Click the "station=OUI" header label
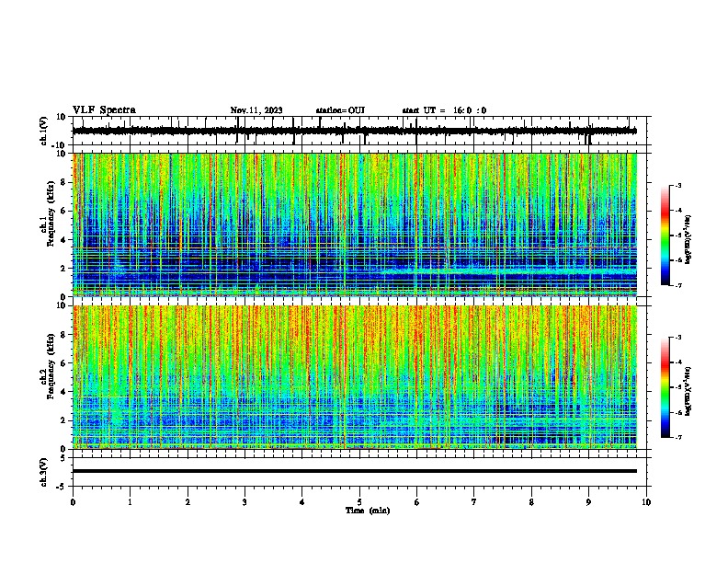The height and width of the screenshot is (563, 728). [x=340, y=110]
